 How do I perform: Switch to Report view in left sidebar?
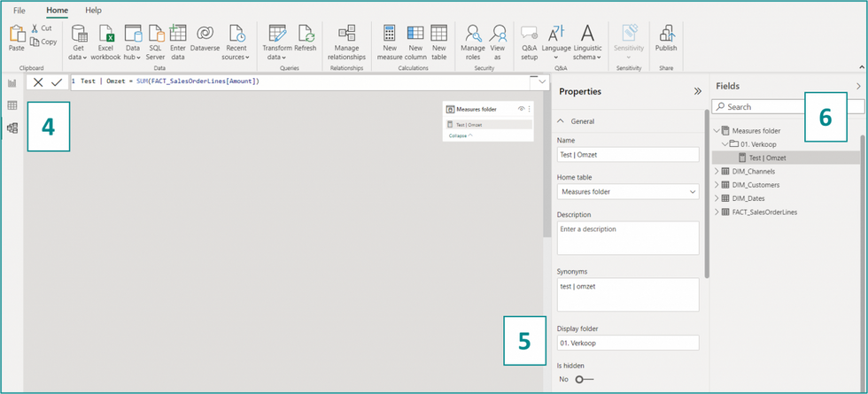12,83
